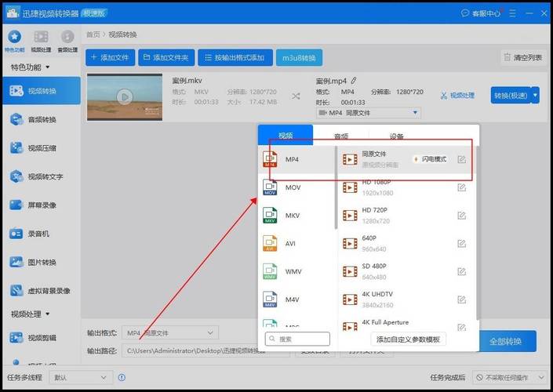Open the 客服中心 chat icon
The width and height of the screenshot is (553, 392).
pos(465,13)
